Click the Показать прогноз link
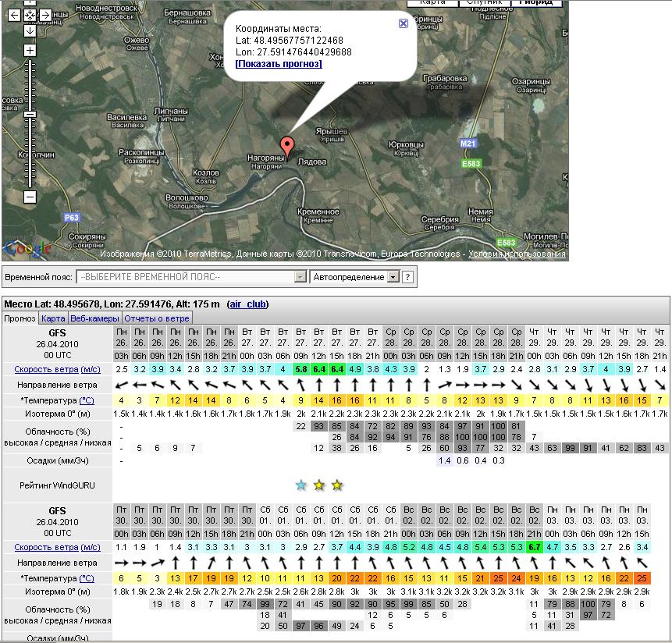This screenshot has width=672, height=643. click(x=279, y=64)
